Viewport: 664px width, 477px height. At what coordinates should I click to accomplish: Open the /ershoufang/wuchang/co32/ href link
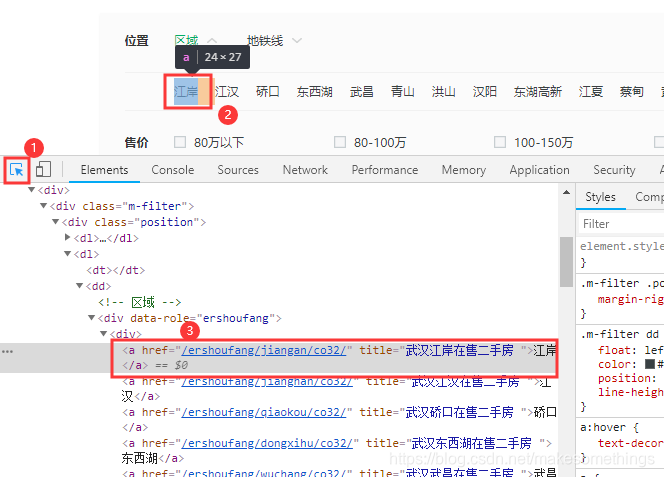coord(264,472)
